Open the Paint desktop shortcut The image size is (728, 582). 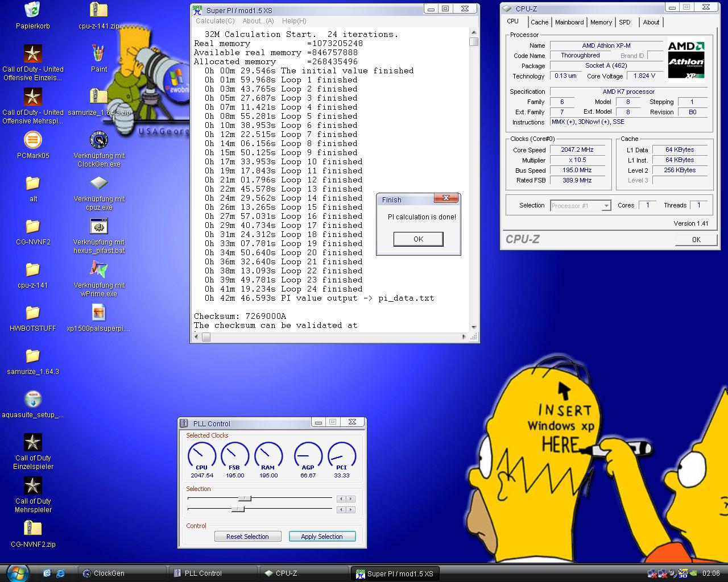[99, 53]
